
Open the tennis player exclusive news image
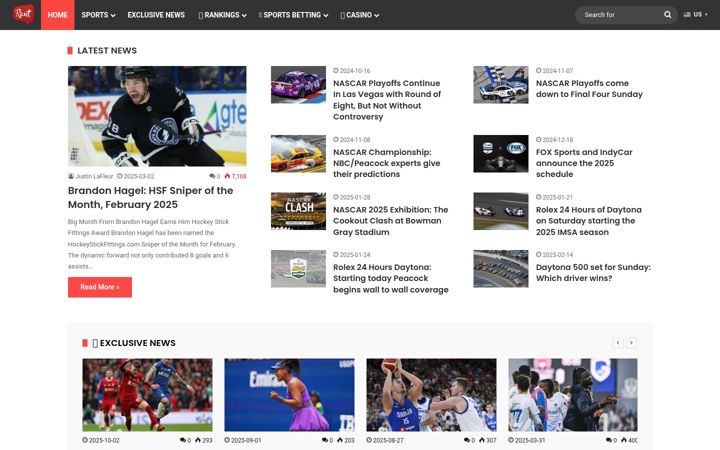click(289, 395)
